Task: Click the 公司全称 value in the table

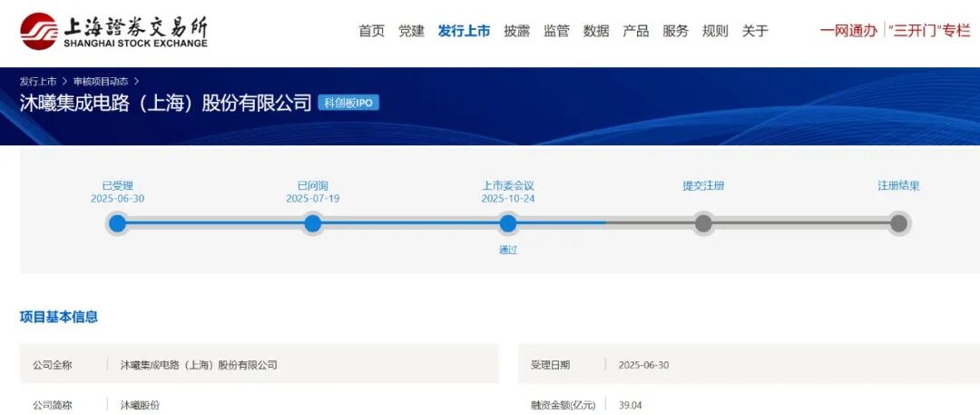Action: [199, 365]
